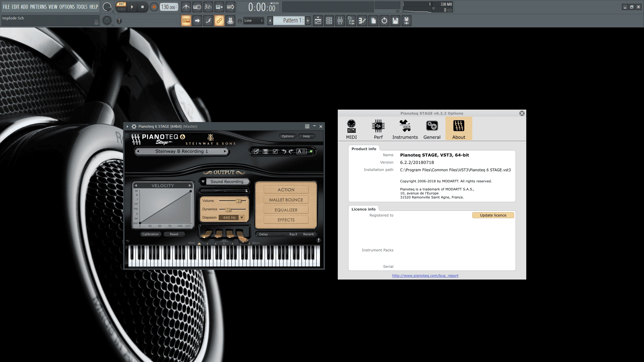Switch between PAT and SONG mode
644x362 pixels.
tap(121, 7)
